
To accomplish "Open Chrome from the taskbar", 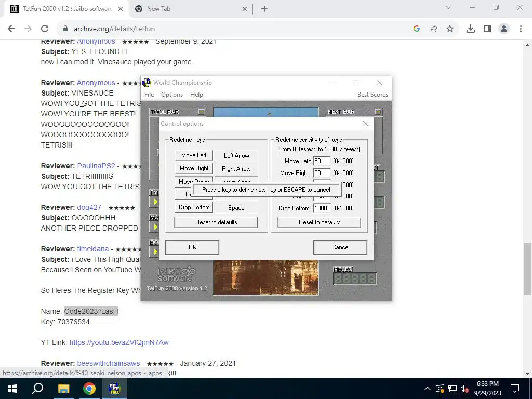I will 89,389.
